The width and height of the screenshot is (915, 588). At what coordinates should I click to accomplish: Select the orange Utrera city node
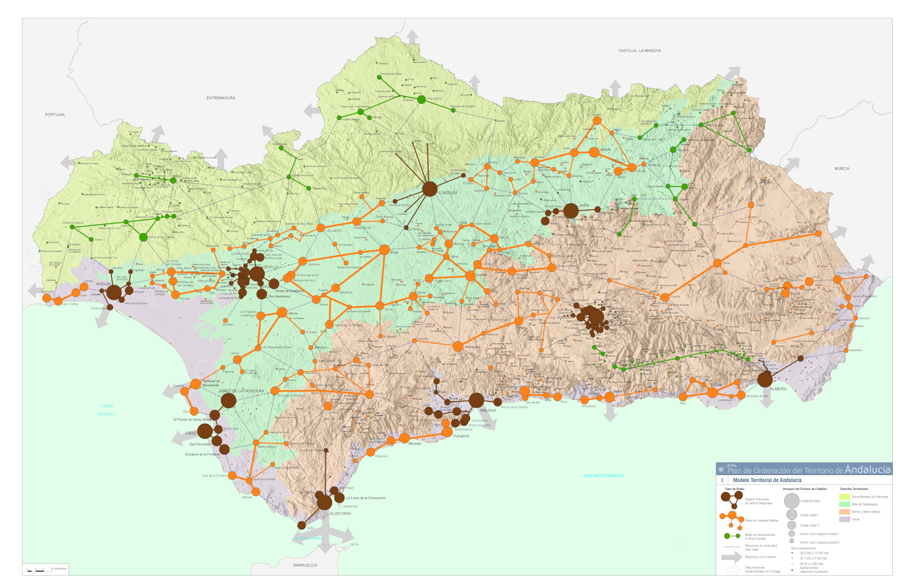click(x=282, y=312)
